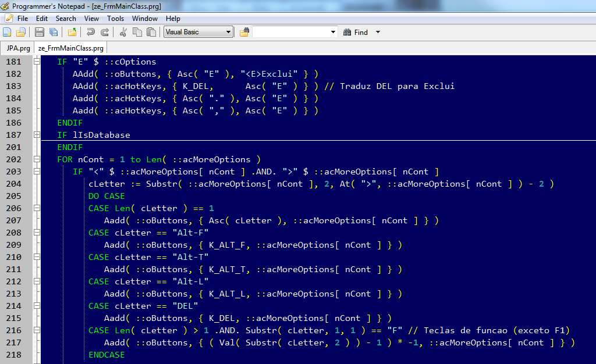596x364 pixels.
Task: Copy selection with the copy icon
Action: (137, 32)
